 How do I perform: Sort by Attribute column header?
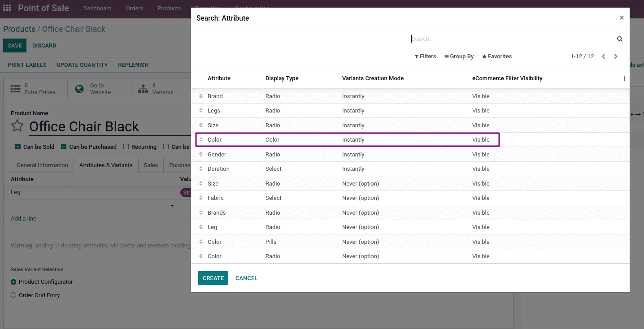point(219,78)
